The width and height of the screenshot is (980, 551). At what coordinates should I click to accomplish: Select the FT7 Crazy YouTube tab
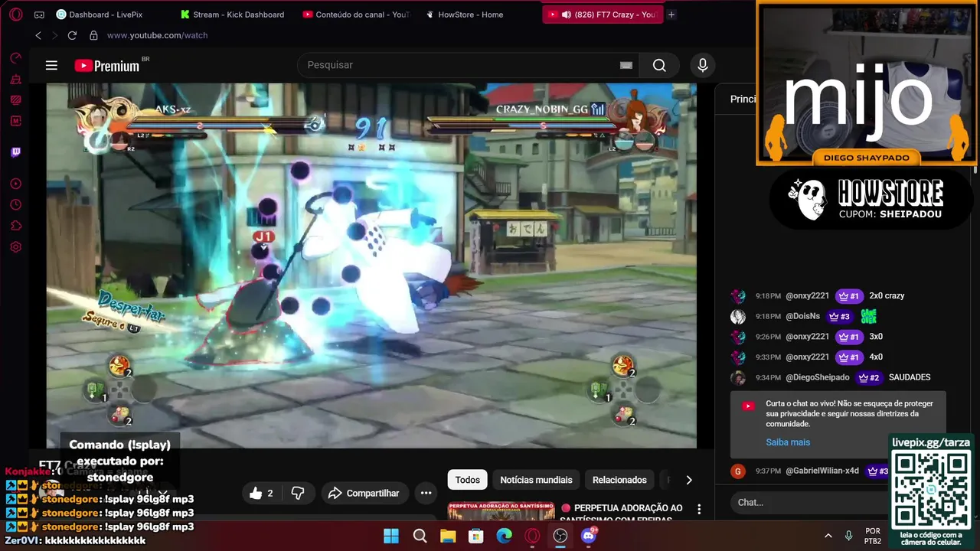[603, 15]
